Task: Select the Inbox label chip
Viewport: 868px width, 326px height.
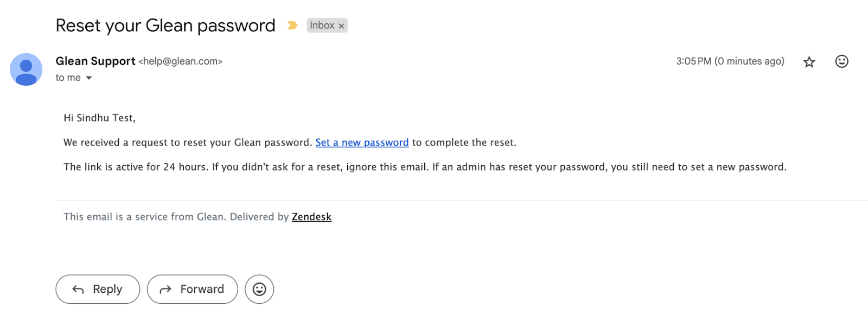Action: 323,25
